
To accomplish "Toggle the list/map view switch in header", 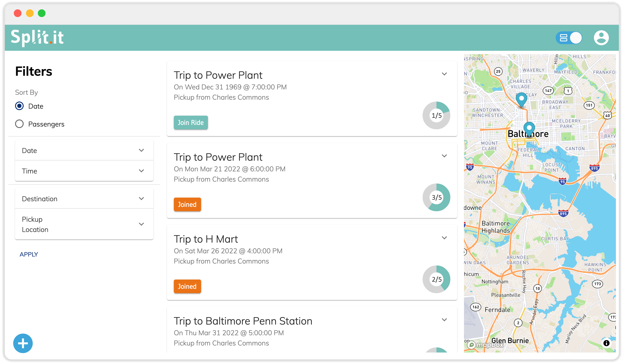I will (x=569, y=38).
